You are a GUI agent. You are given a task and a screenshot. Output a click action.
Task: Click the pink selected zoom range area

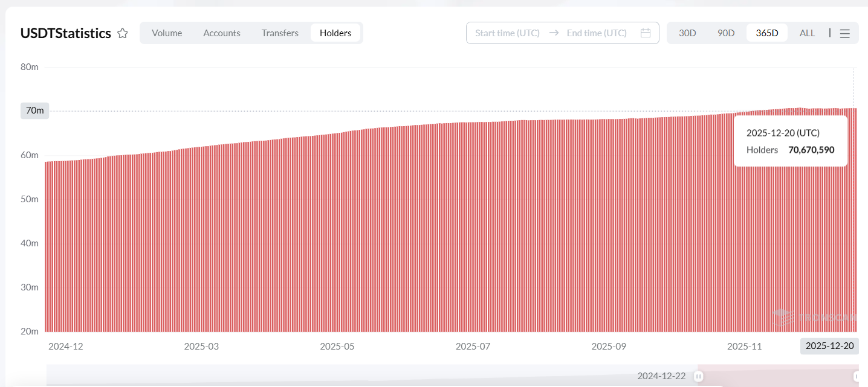(x=777, y=376)
